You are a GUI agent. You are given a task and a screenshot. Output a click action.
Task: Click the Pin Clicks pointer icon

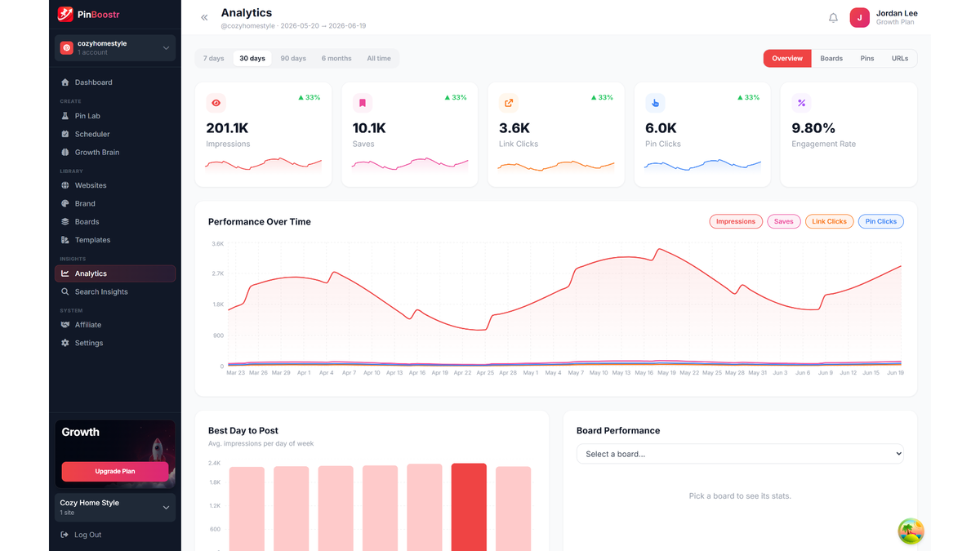click(655, 104)
